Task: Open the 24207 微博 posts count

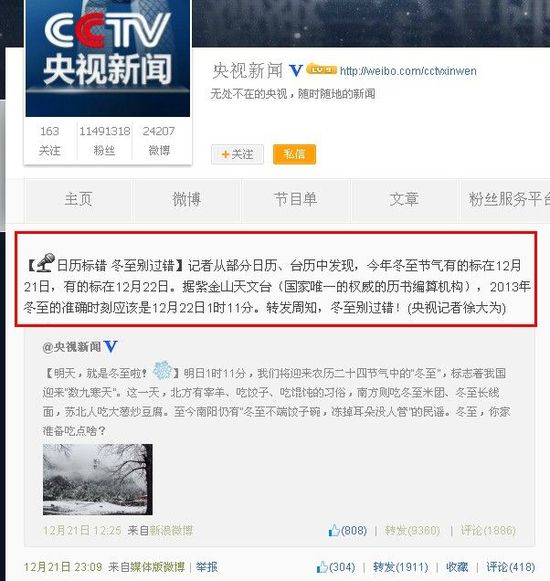Action: (159, 141)
